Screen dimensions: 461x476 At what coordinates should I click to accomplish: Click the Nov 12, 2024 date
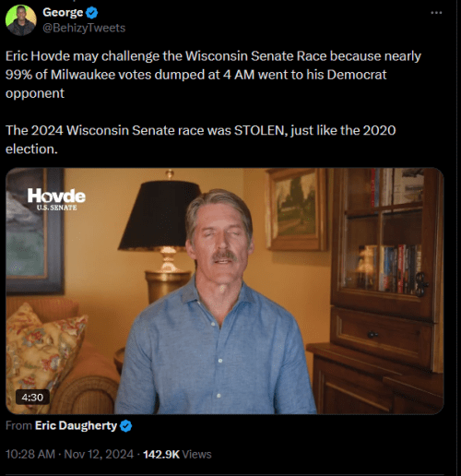coord(99,454)
